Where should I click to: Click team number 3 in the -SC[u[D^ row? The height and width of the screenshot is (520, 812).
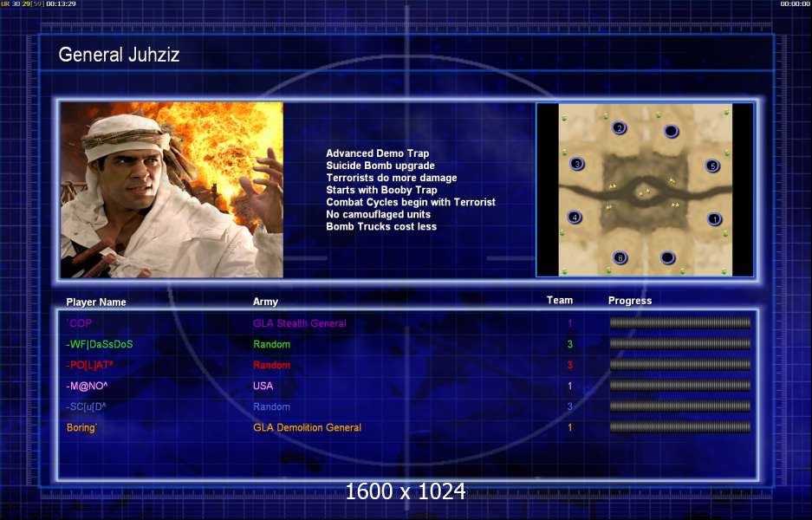(x=569, y=406)
